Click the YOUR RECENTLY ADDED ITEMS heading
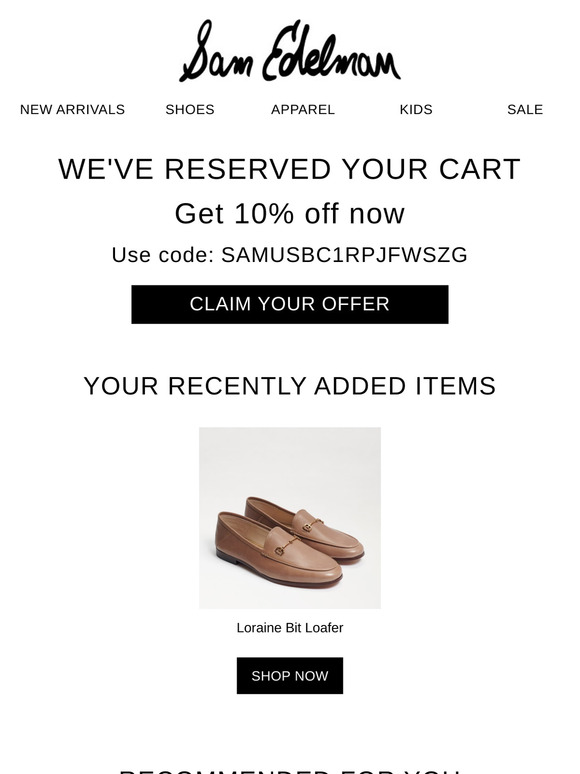The image size is (580, 774). [x=290, y=386]
